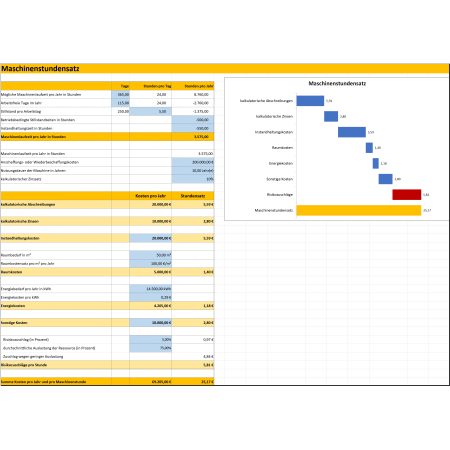Screen dimensions: 450x450
Task: Select the Energiekosten chart bar
Action: (x=376, y=163)
